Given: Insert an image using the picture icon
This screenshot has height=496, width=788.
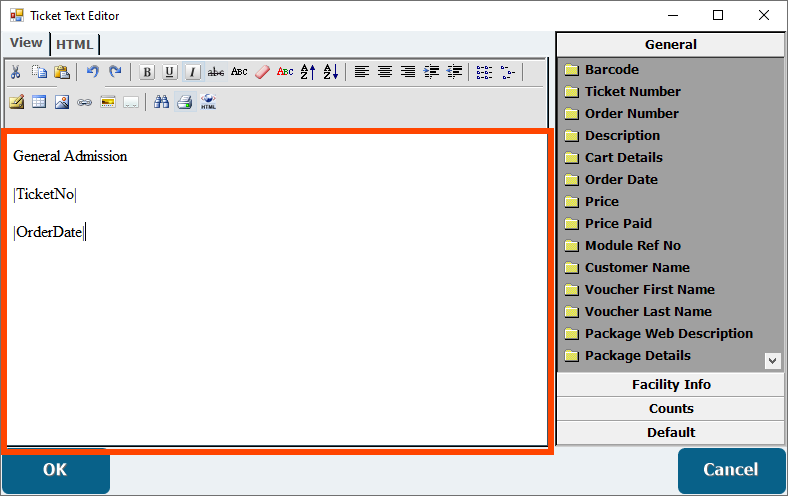Looking at the screenshot, I should (62, 102).
